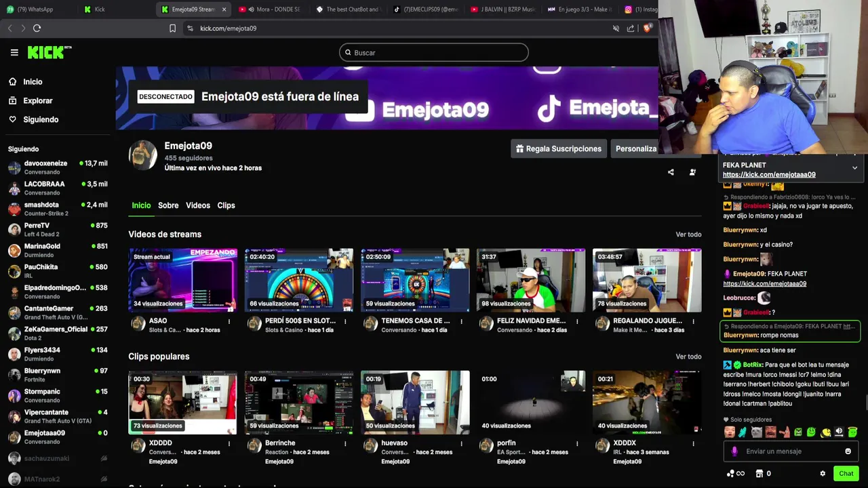Open options menu for FELIZ NAVIDAD video
Viewport: 868px width, 488px height.
tap(577, 321)
